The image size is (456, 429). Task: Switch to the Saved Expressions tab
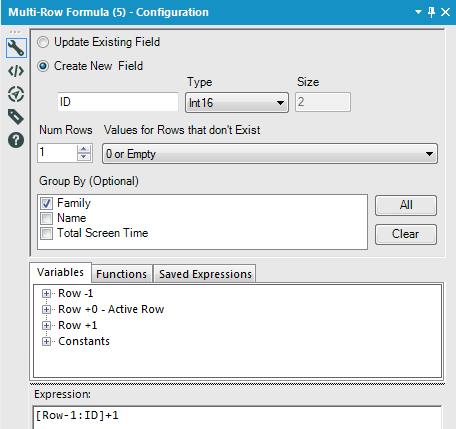(205, 274)
